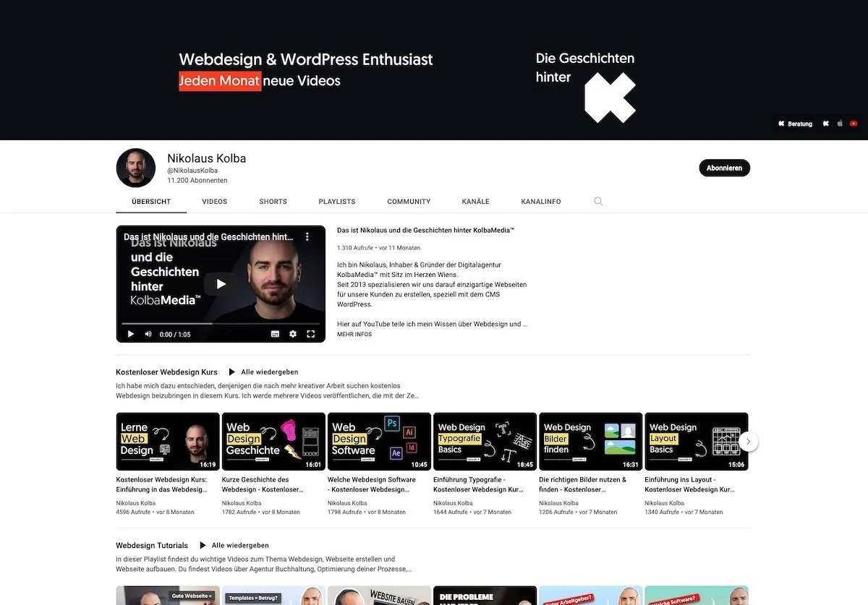Show next videos with carousel arrow
Viewport: 868px width, 605px height.
tap(749, 442)
